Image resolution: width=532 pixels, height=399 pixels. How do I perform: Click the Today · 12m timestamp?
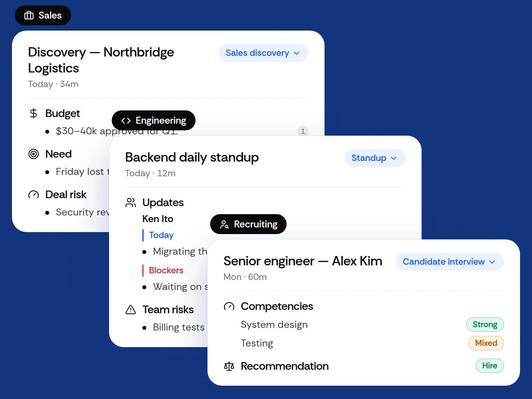pos(150,173)
